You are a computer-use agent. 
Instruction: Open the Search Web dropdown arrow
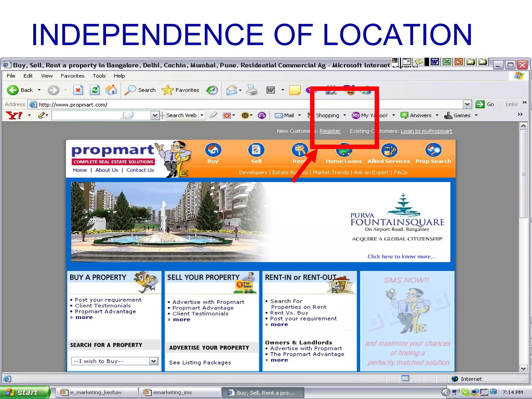[x=202, y=115]
